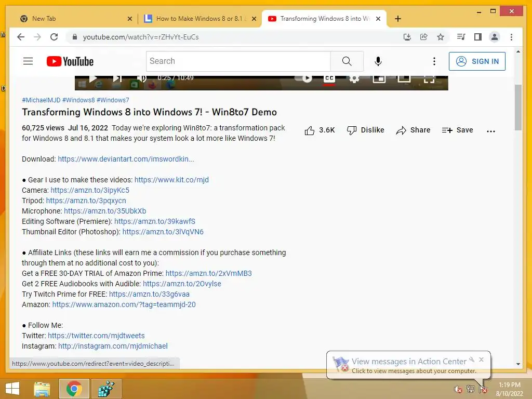Bookmark this tab with the star icon

pyautogui.click(x=441, y=37)
